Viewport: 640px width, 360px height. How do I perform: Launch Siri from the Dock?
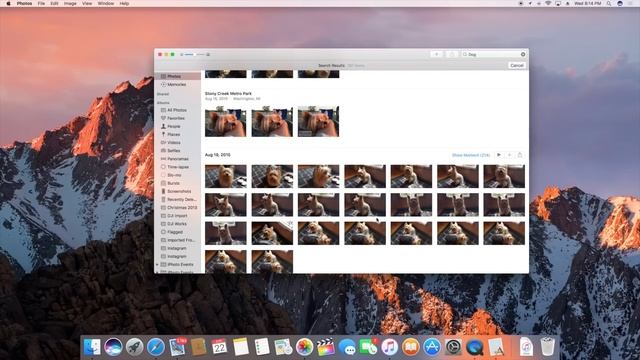point(113,347)
